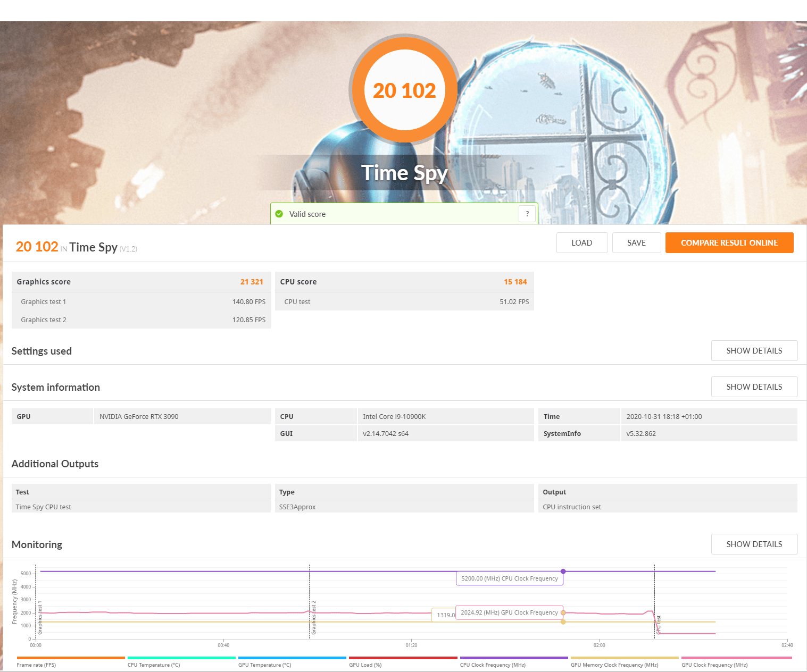Click the Graphics test 2 chart marker line

coord(310,601)
